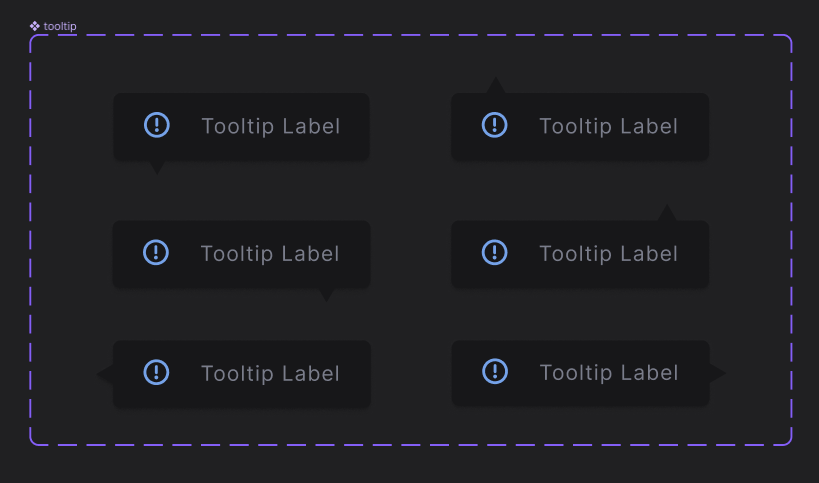Click alert icon in the right-pointing arrow tooltip
Screen dimensions: 819x483
pos(495,371)
